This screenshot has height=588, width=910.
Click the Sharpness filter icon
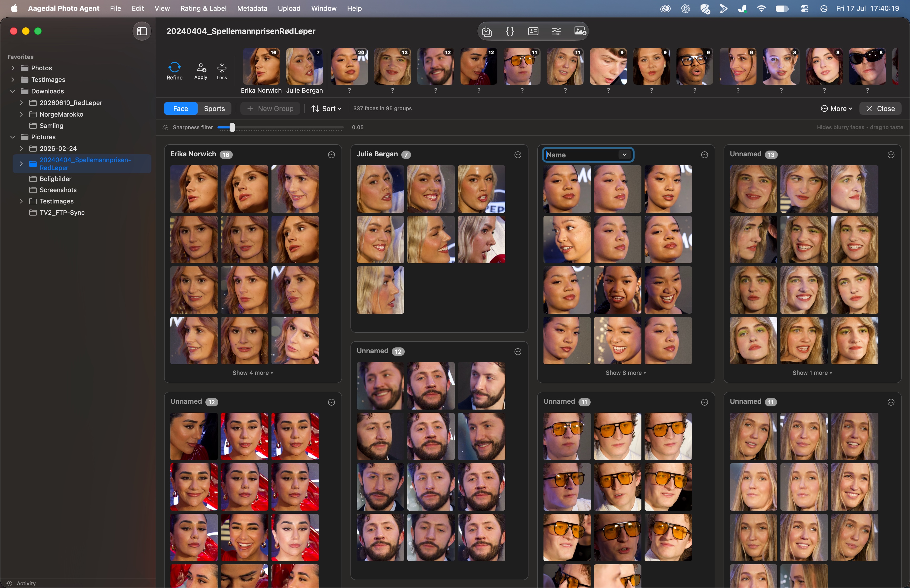[166, 128]
